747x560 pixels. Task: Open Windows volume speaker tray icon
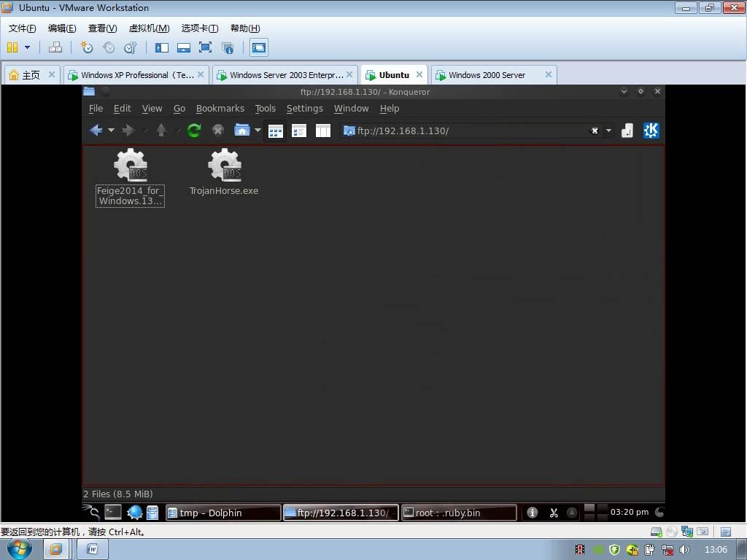pos(684,550)
